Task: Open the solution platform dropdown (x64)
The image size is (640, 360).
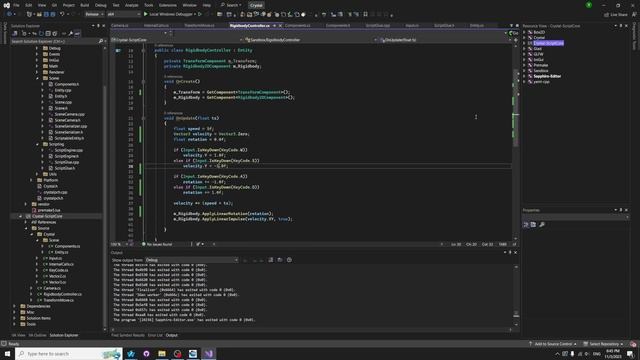Action: [123, 14]
